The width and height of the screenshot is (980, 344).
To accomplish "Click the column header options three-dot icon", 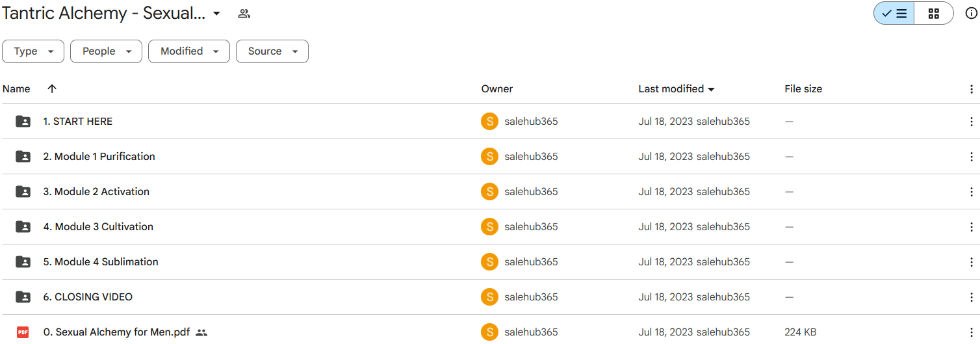I will click(971, 89).
